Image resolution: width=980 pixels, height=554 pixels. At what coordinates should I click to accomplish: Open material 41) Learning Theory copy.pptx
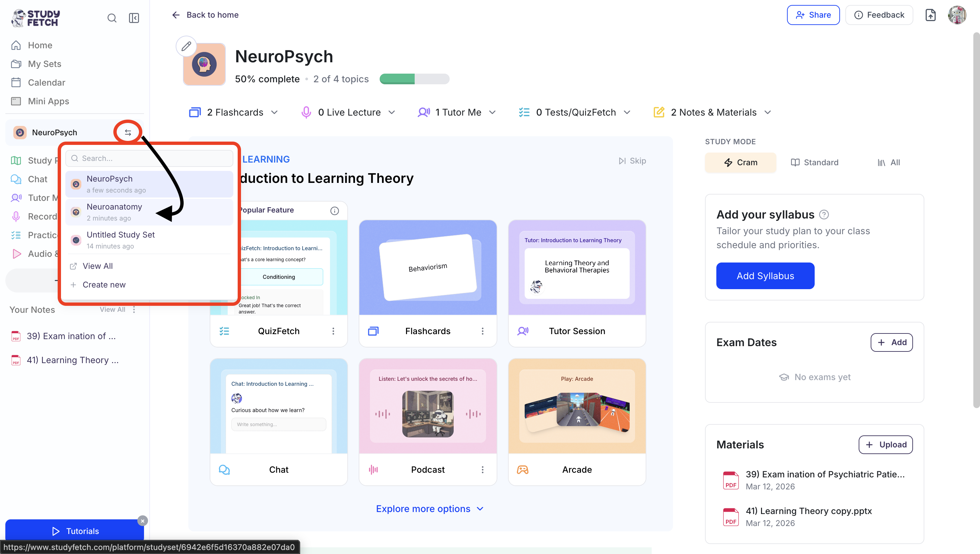click(x=798, y=517)
